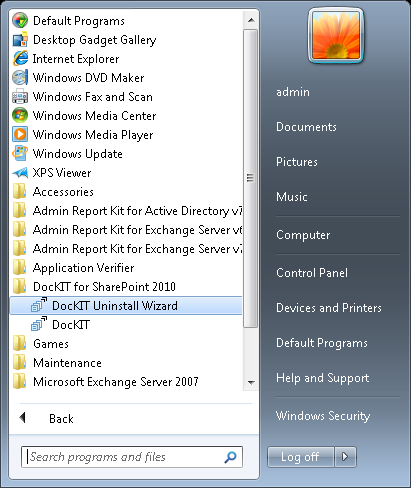
Task: Open Internet Explorer via its icon
Action: click(x=20, y=59)
